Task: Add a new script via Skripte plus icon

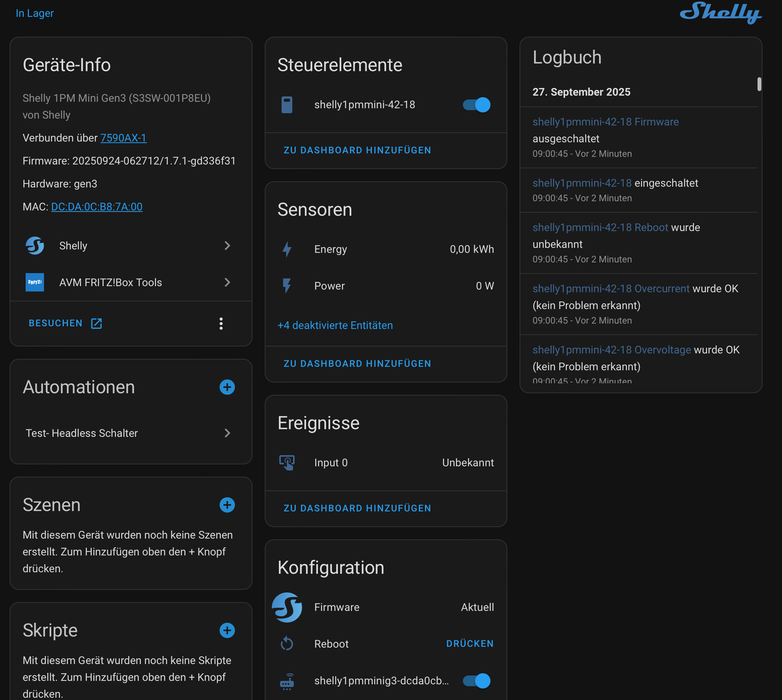Action: pyautogui.click(x=227, y=630)
